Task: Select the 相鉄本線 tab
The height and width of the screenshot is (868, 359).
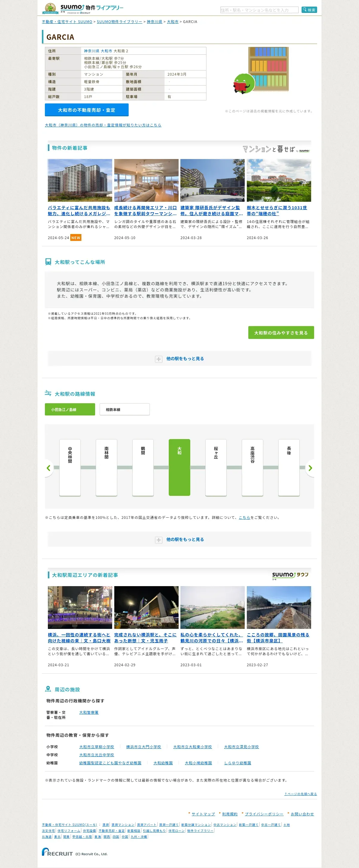Action: tap(124, 409)
